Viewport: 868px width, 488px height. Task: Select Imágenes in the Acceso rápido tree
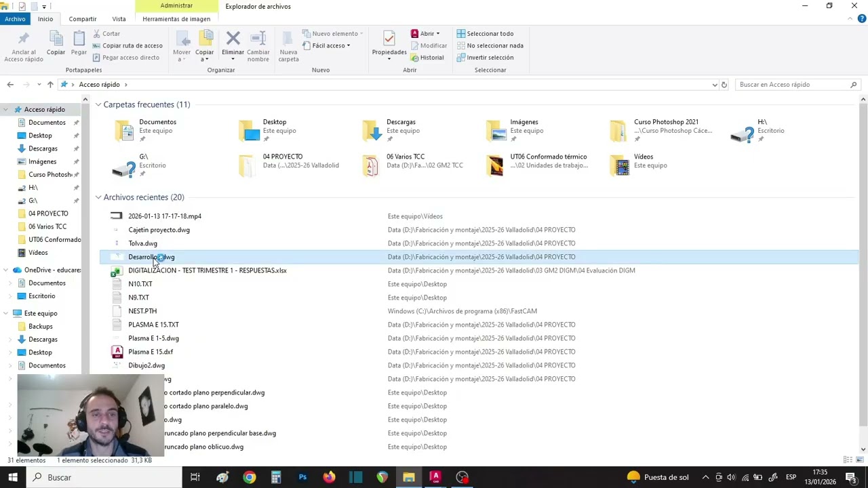pyautogui.click(x=42, y=161)
